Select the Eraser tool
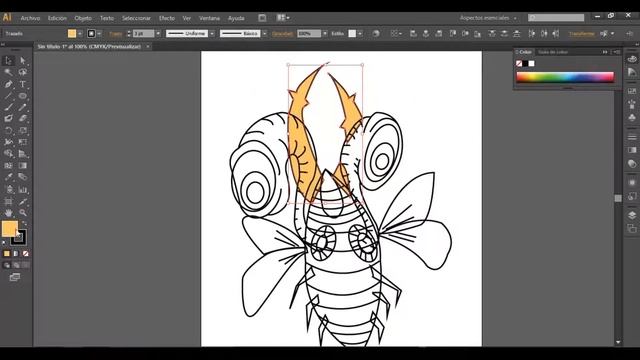This screenshot has height=360, width=640. 23,119
